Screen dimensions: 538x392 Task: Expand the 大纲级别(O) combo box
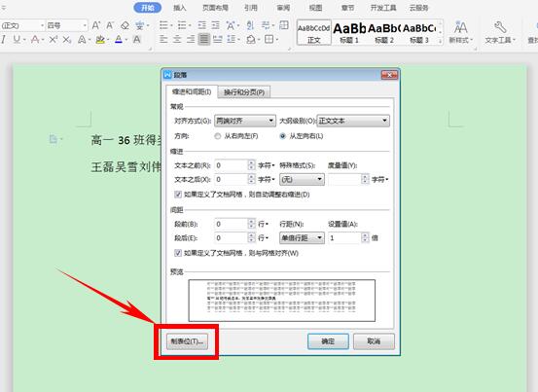(353, 121)
